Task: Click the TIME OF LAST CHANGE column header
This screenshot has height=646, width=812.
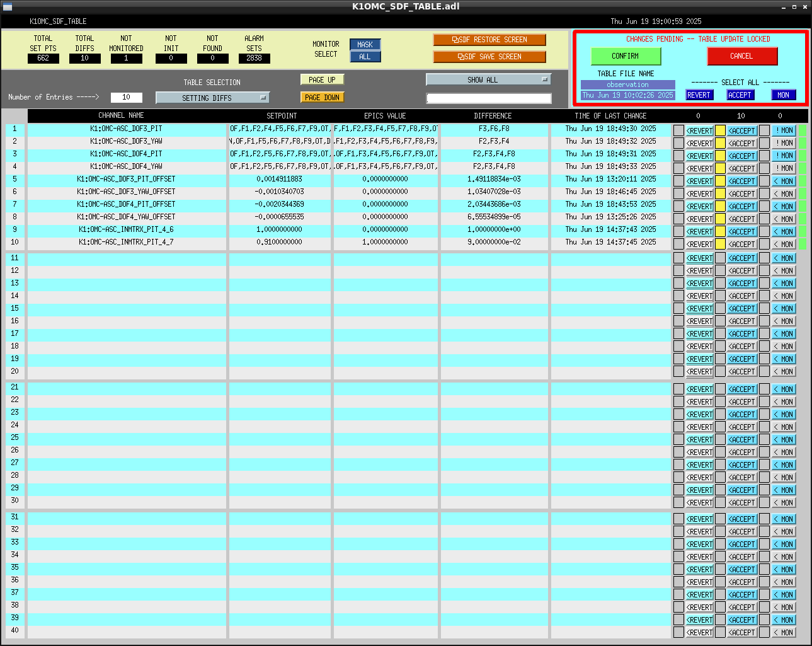Action: (610, 116)
